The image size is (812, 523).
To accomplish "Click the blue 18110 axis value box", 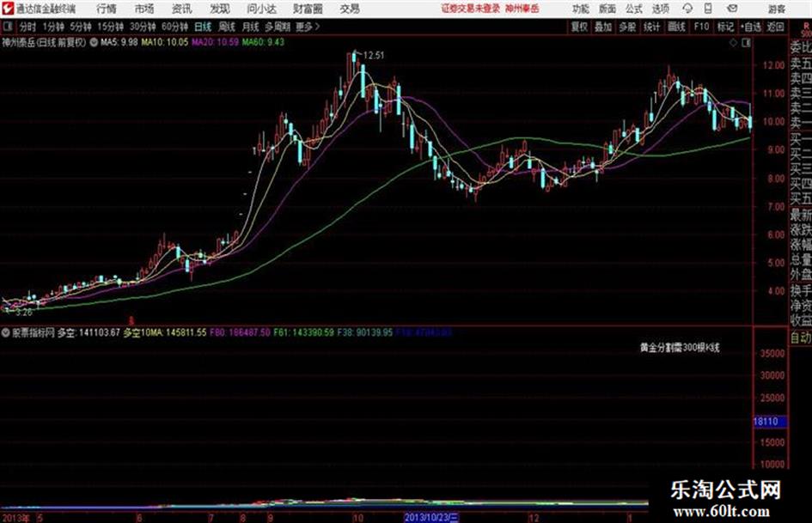I will 770,422.
